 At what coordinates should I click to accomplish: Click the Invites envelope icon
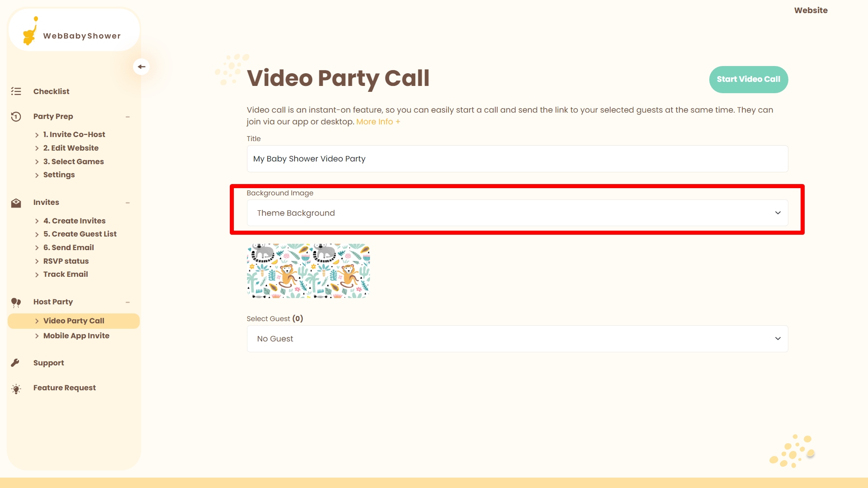tap(16, 203)
